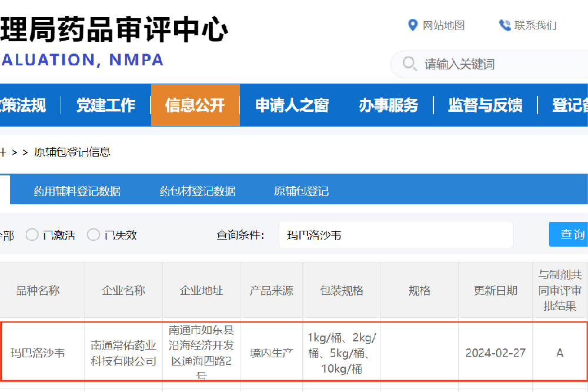Switch to the 信息公开 navigation tab
Image resolution: width=588 pixels, height=392 pixels.
click(195, 105)
